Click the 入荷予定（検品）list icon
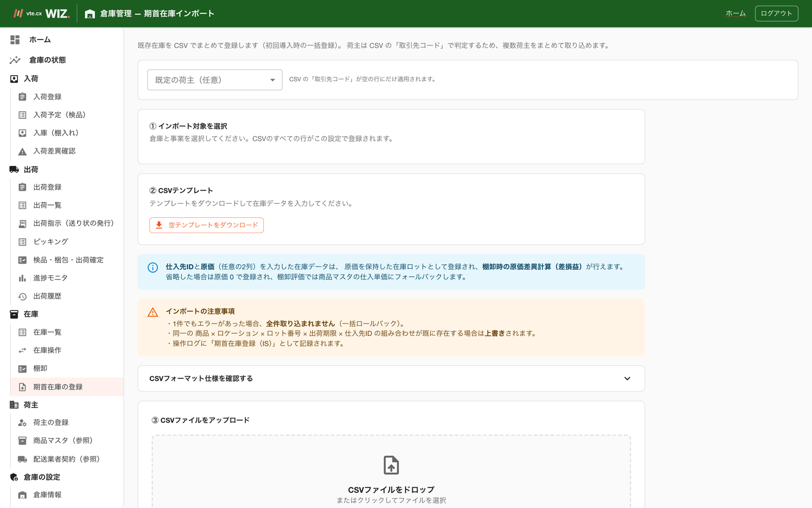 [23, 115]
